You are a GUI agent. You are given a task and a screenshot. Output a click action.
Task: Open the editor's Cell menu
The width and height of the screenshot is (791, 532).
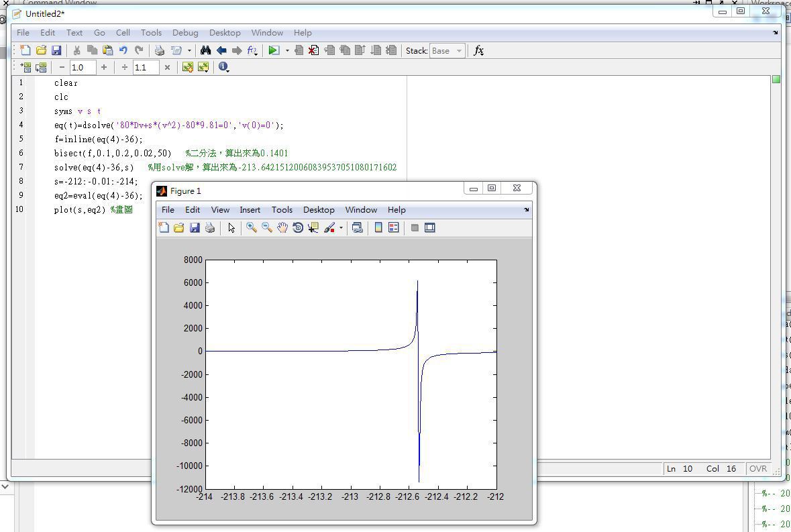tap(123, 33)
